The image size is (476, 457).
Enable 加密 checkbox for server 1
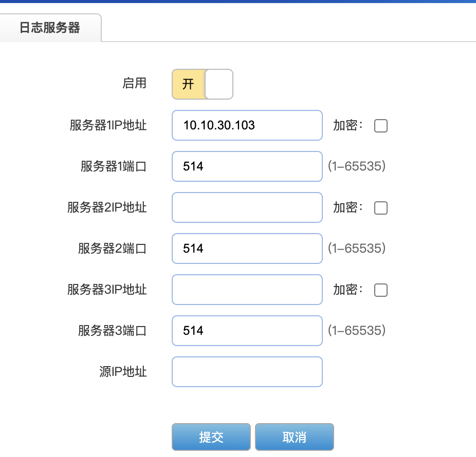point(380,126)
